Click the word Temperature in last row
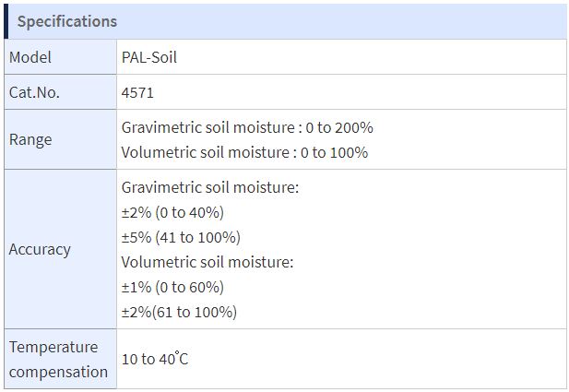 53,347
